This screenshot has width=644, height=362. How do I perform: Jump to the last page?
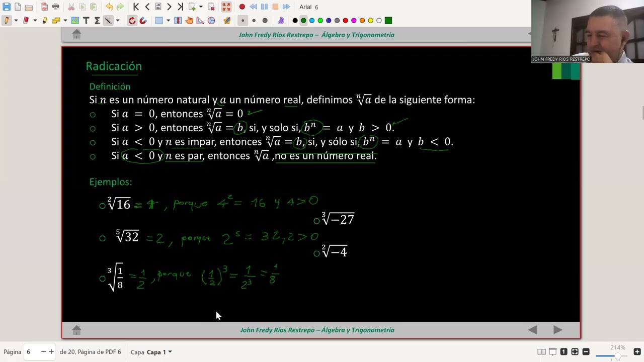point(180,7)
